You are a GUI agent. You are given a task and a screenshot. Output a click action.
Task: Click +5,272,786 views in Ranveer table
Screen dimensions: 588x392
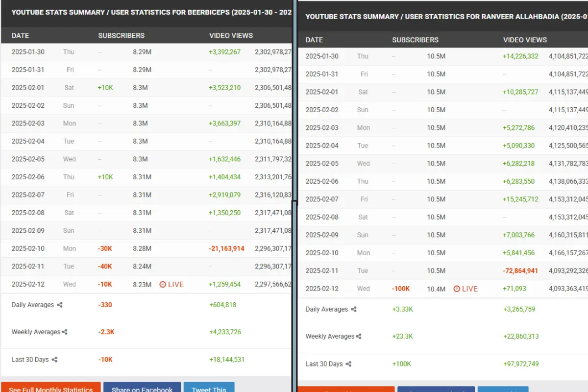(x=518, y=127)
